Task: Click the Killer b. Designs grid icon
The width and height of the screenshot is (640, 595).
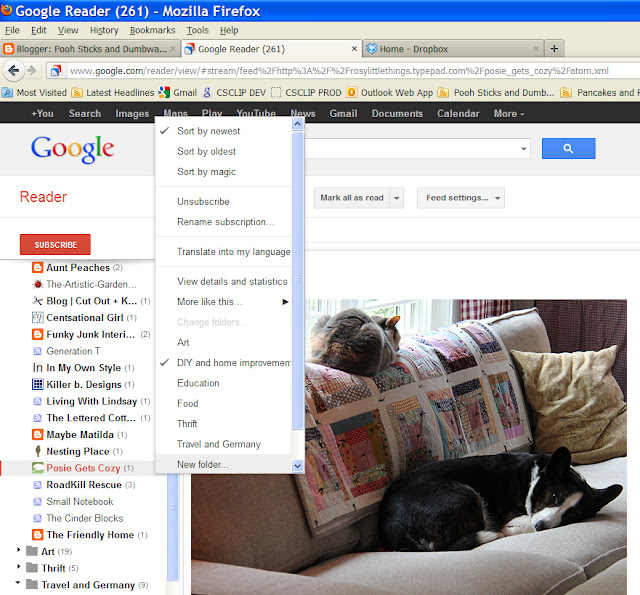Action: [x=38, y=384]
